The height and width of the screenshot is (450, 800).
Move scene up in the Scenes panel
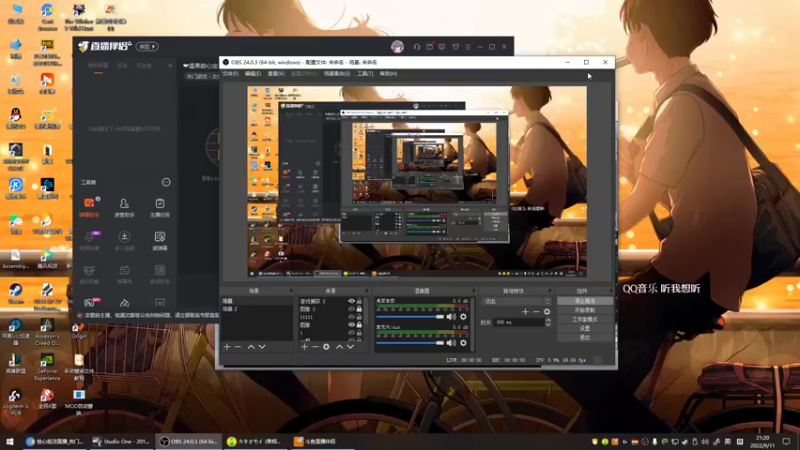pos(251,347)
